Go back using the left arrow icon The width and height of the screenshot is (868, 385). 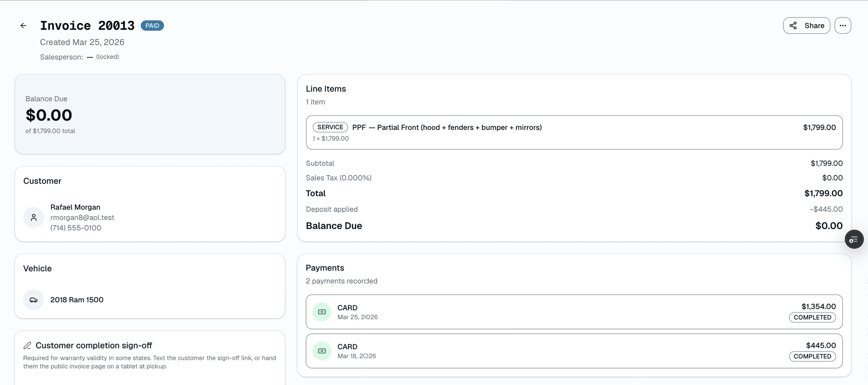coord(23,25)
